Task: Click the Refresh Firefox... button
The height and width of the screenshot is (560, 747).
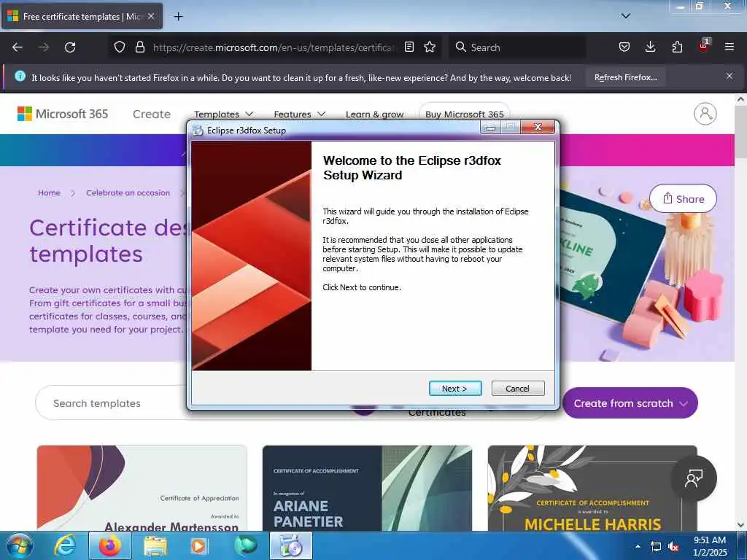Action: [625, 77]
